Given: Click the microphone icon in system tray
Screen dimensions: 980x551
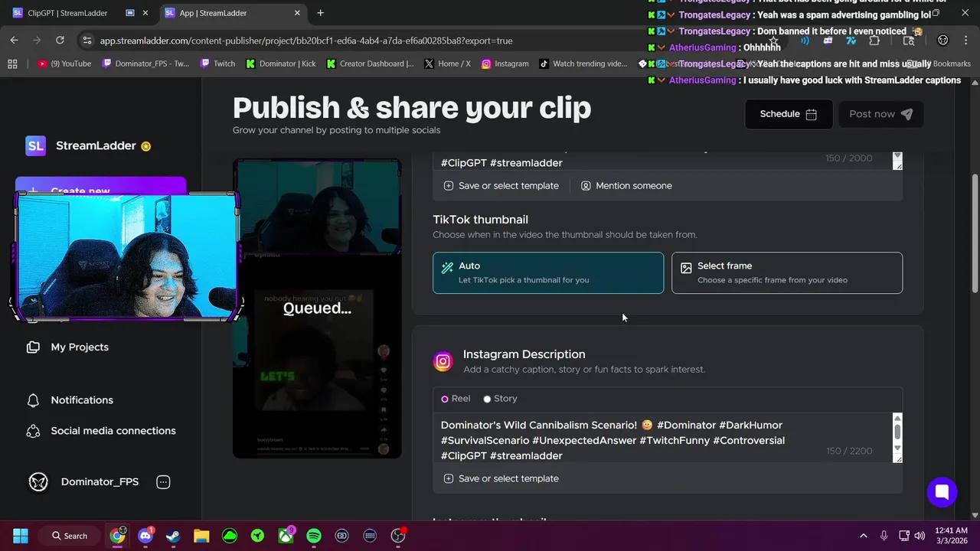Looking at the screenshot, I should coord(884,536).
